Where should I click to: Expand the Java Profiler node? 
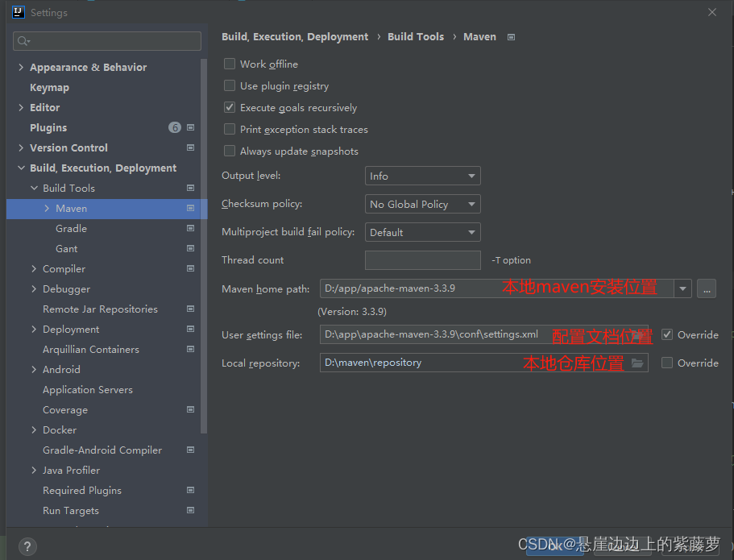pyautogui.click(x=34, y=470)
